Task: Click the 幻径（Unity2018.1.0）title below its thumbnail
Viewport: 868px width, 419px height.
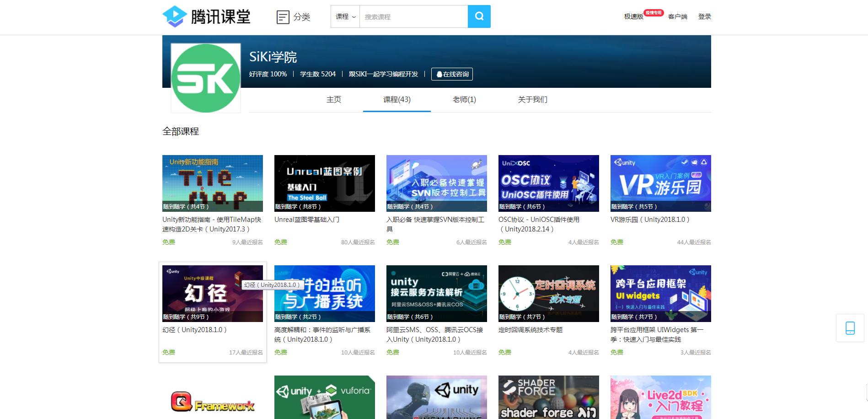Action: [x=195, y=330]
